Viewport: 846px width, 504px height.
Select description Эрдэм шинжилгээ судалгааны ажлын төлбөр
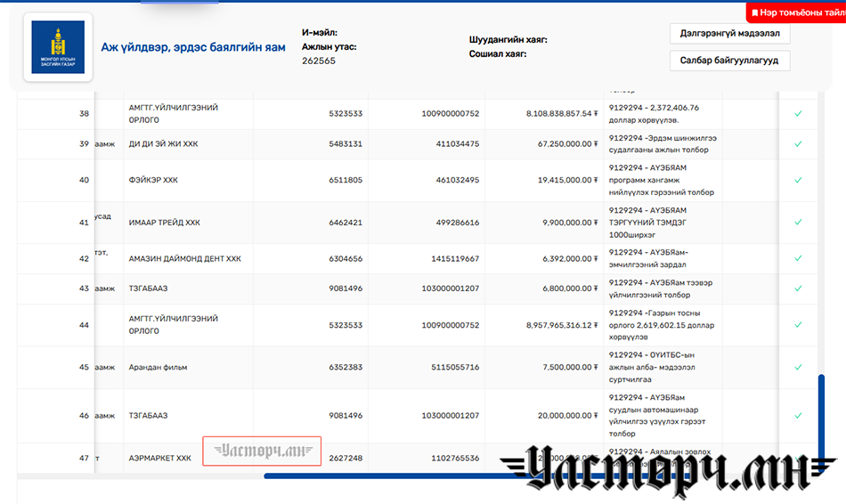[663, 144]
